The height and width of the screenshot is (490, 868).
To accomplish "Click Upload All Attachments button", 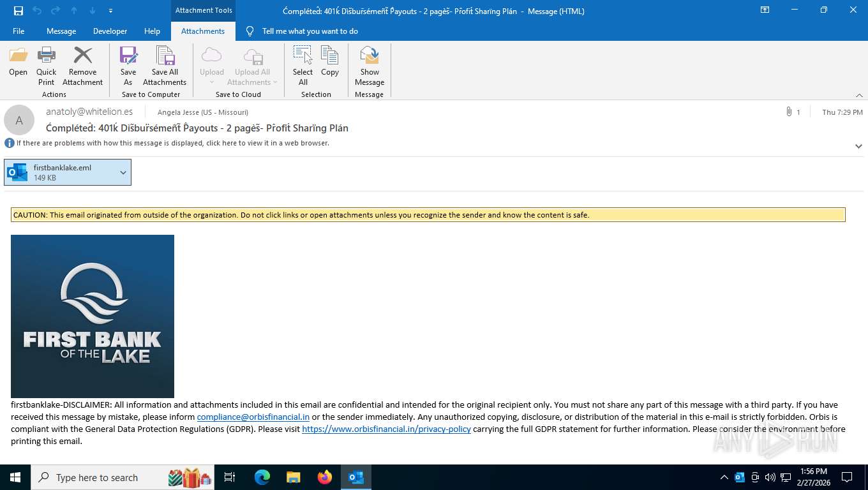I will (x=253, y=66).
